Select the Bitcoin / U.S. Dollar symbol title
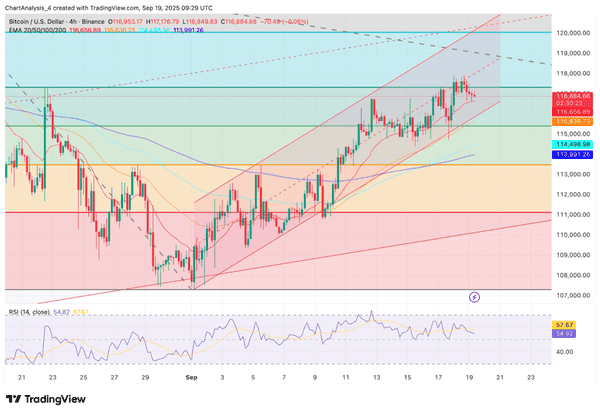600x414 pixels. coord(49,20)
